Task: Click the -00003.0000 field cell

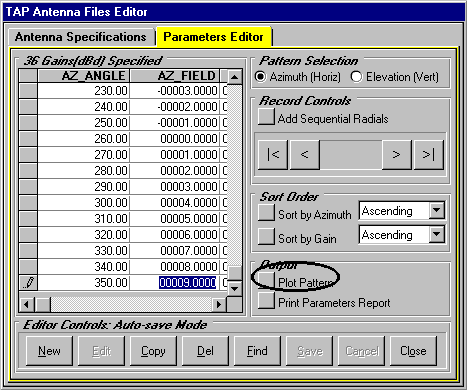Action: tap(175, 91)
